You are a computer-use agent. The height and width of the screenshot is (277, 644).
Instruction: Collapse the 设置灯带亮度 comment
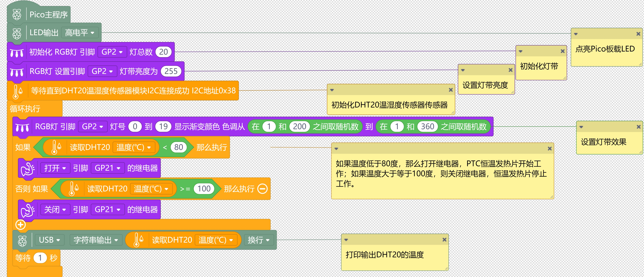(463, 70)
